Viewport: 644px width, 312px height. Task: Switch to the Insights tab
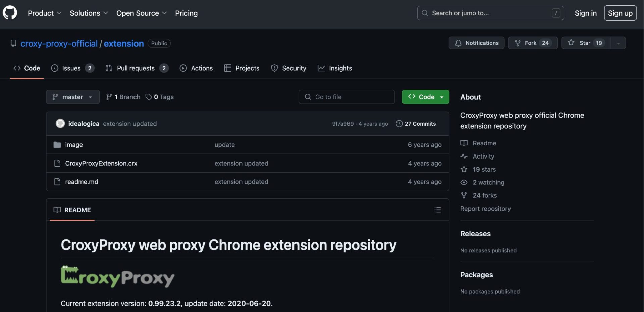[x=335, y=68]
